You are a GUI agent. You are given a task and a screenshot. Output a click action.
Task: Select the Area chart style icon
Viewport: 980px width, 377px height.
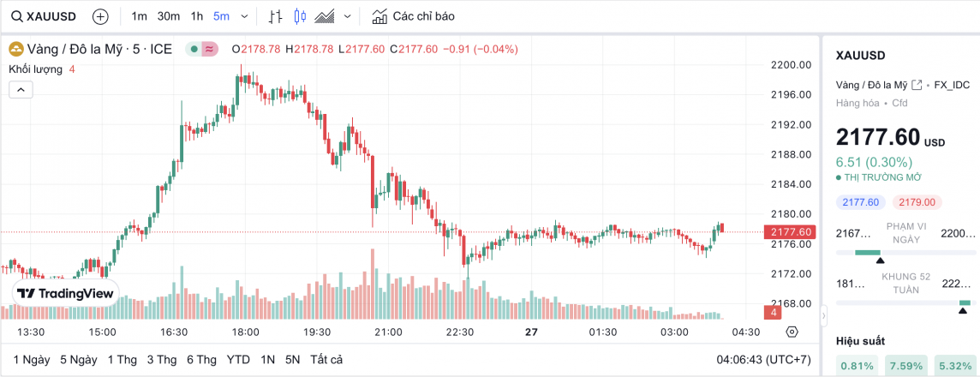pyautogui.click(x=325, y=16)
